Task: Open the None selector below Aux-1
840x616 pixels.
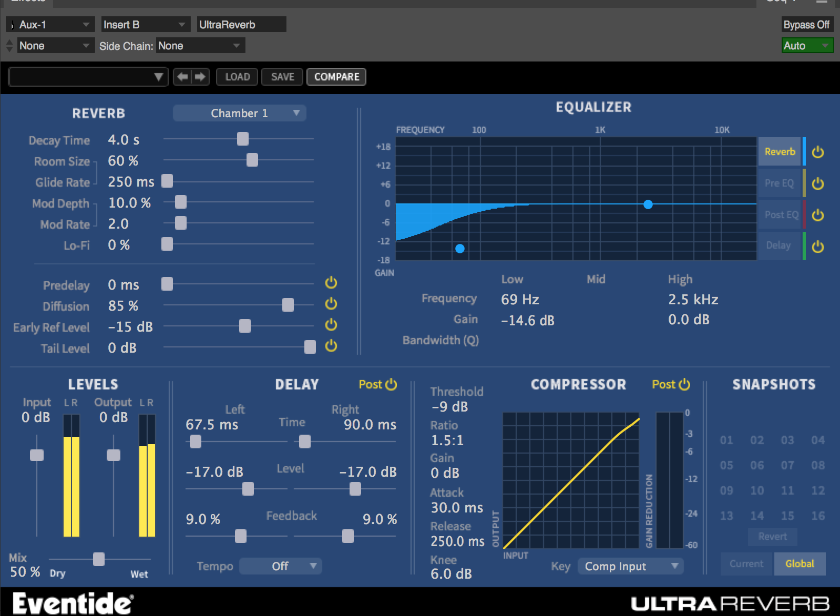Action: 56,46
